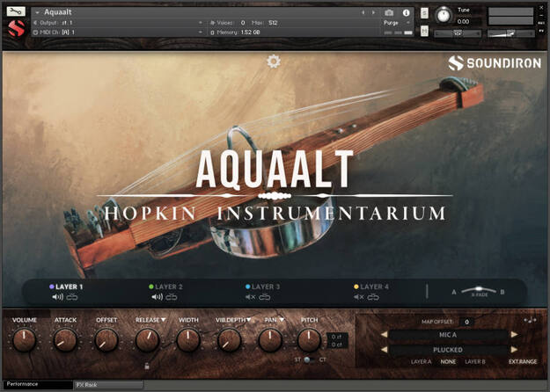The image size is (550, 392).
Task: Switch to the FX Rack tab
Action: point(109,385)
